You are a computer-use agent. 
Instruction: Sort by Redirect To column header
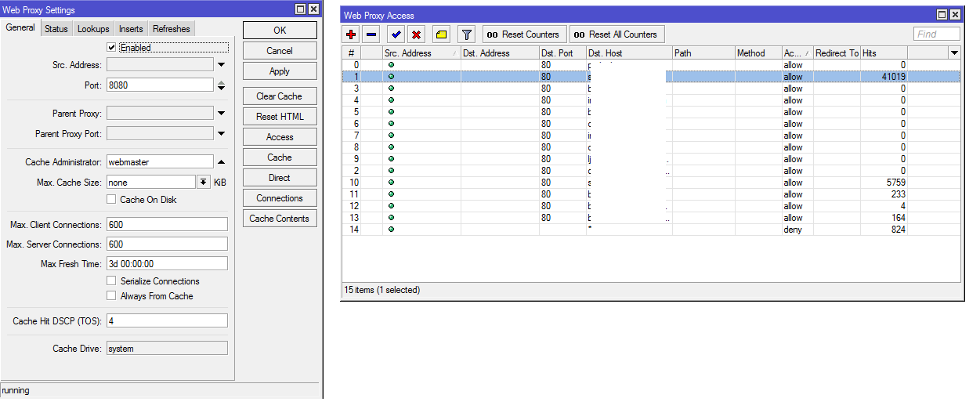point(837,53)
